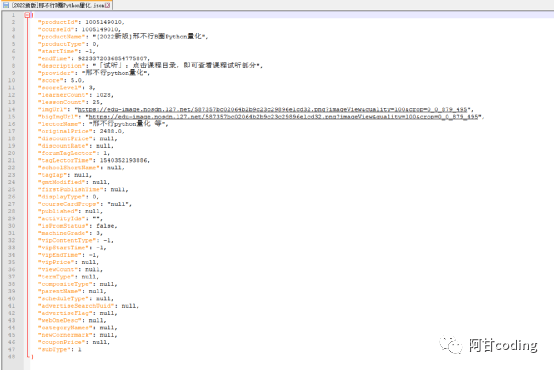Click the "courseId" key text
The width and height of the screenshot is (554, 370).
click(55, 29)
